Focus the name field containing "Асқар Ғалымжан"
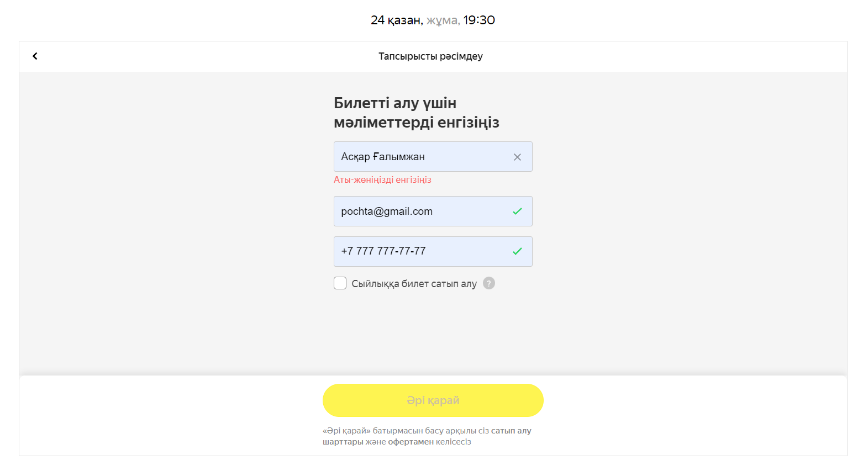Image resolution: width=868 pixels, height=460 pixels. tap(420, 157)
